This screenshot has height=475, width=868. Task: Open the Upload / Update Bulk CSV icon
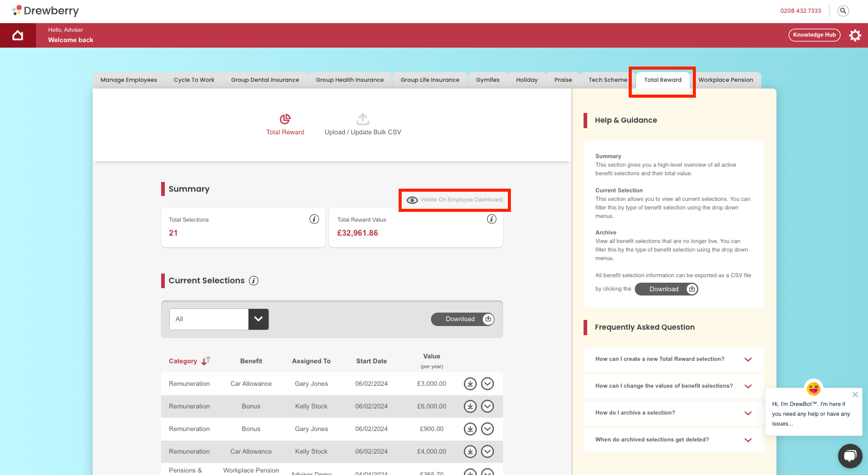click(363, 119)
